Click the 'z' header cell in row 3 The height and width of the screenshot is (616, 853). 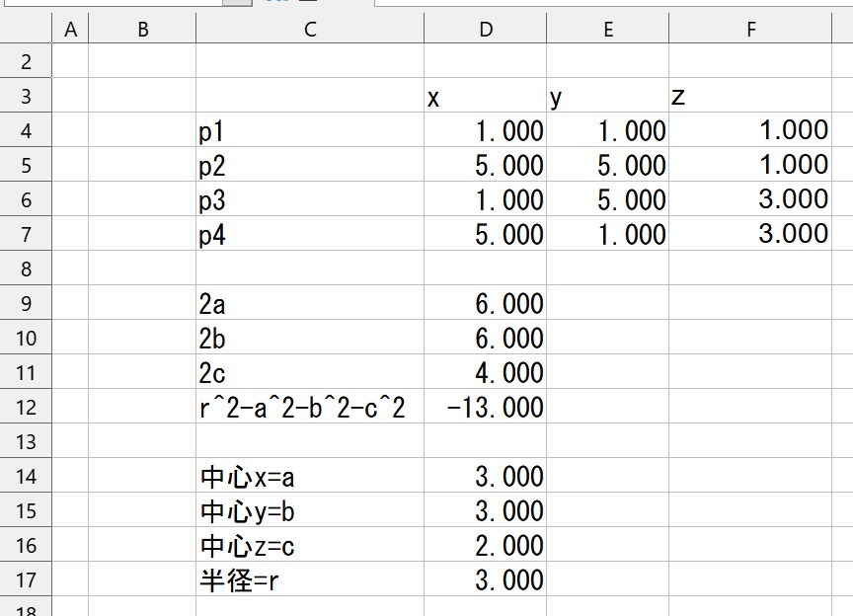tap(750, 96)
